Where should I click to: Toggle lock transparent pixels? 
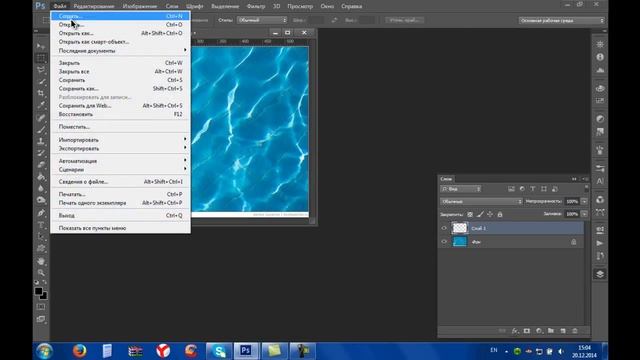(470, 214)
